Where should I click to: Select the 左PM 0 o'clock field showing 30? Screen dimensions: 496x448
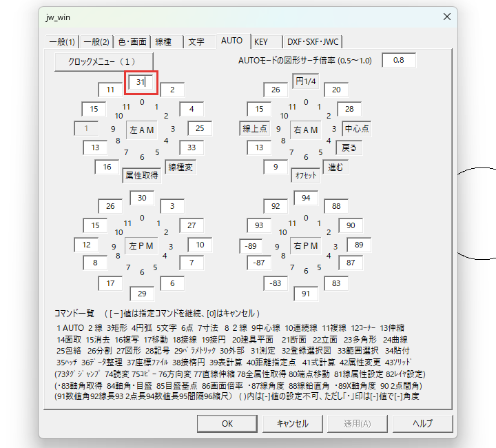coord(142,198)
